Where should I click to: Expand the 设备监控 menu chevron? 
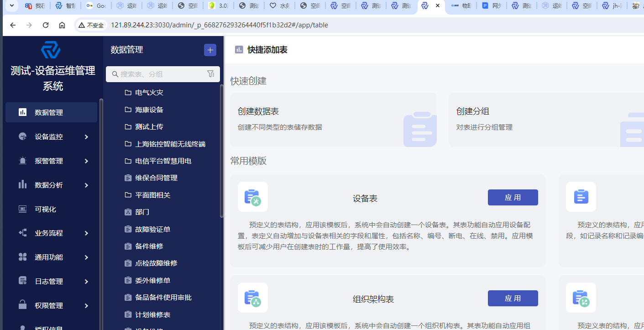(x=86, y=137)
